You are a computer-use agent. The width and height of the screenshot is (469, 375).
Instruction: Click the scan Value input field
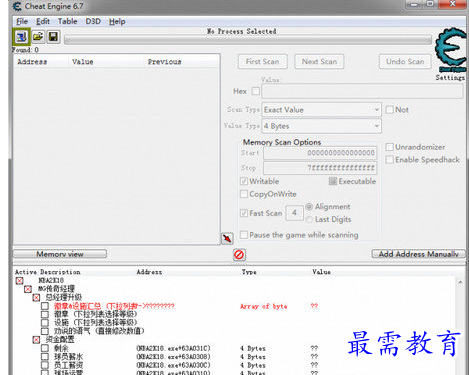tap(362, 91)
